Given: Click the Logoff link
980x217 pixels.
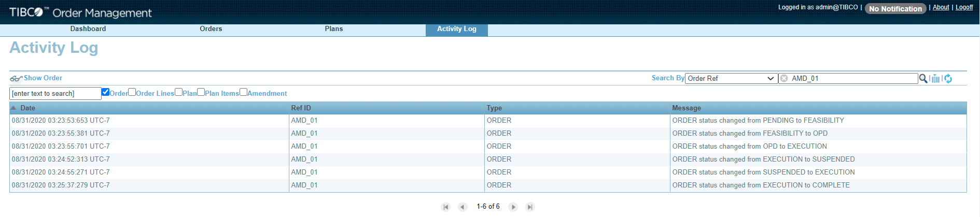Looking at the screenshot, I should tap(964, 7).
